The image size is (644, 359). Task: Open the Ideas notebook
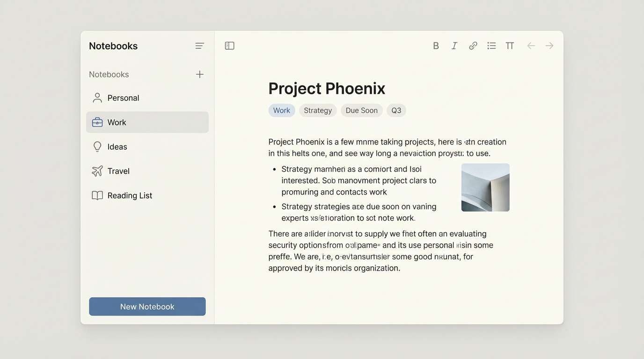click(117, 146)
